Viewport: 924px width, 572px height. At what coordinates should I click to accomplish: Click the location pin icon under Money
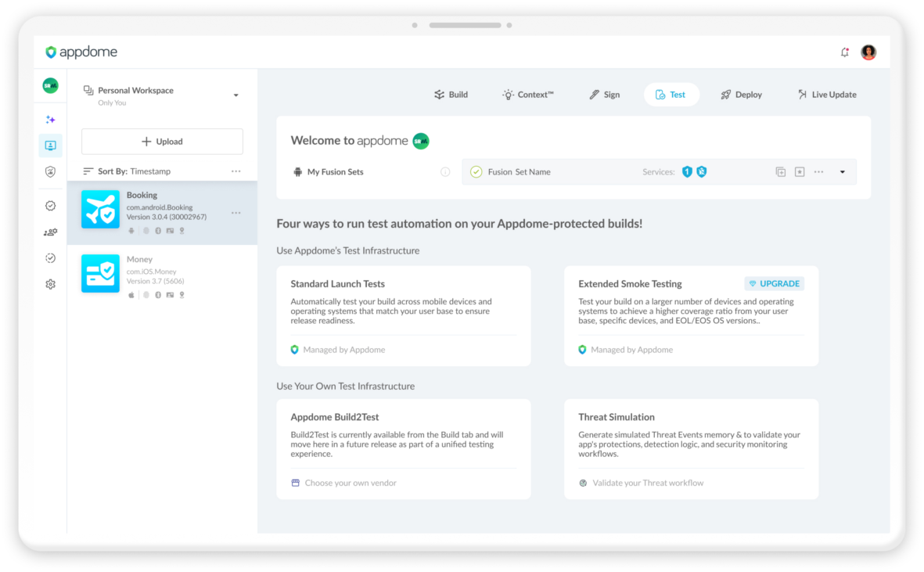pyautogui.click(x=182, y=295)
